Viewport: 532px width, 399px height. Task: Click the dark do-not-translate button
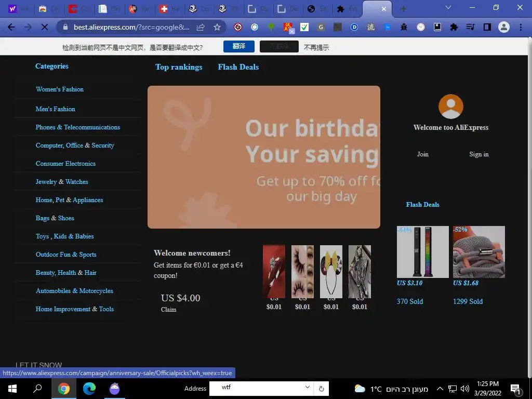click(279, 46)
